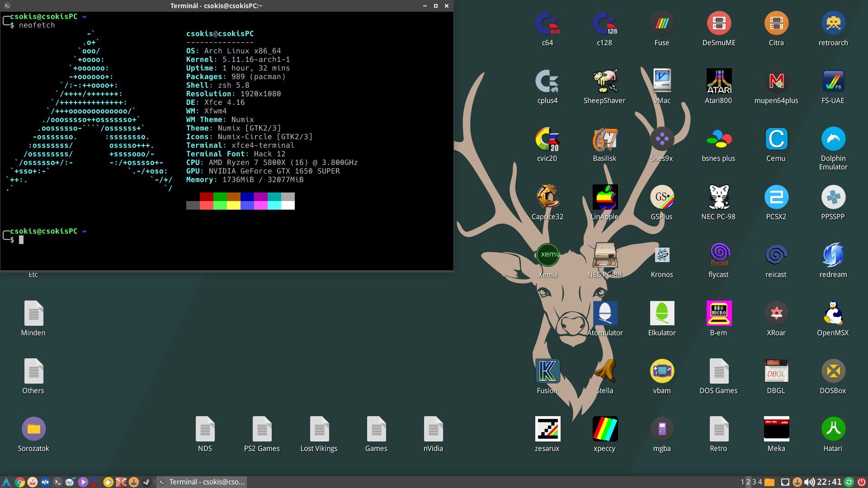Screen dimensions: 868x488
Task: Open the GSPlus desktop icon
Action: [x=662, y=197]
